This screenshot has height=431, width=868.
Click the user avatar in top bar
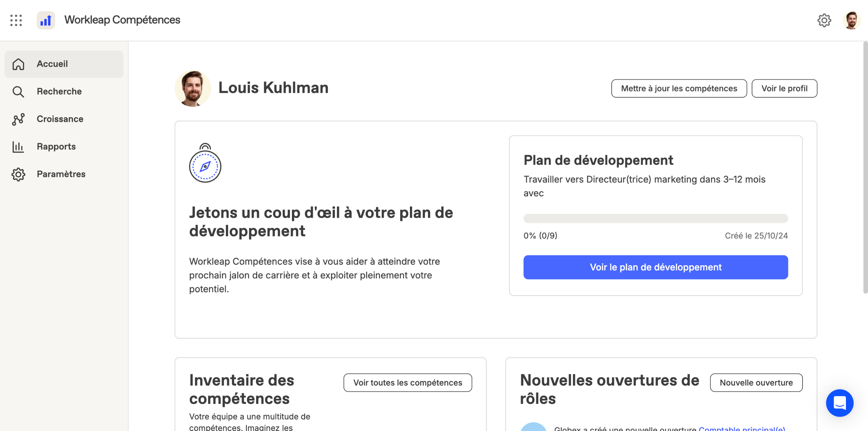point(851,20)
